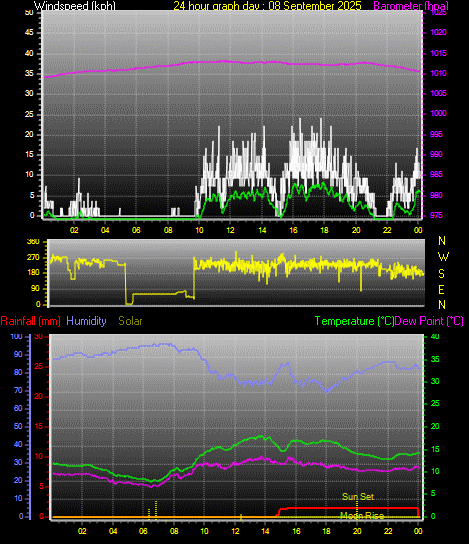Click the 50 humidity scale value
469x544 pixels.
[18, 426]
